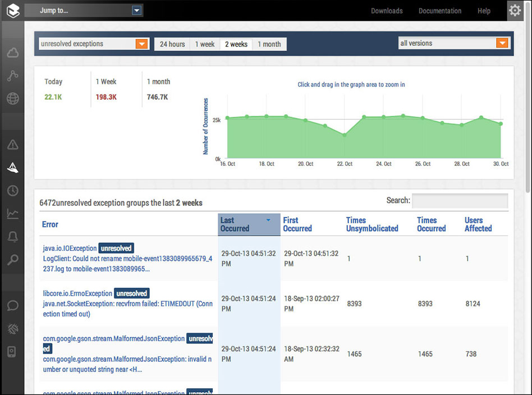
Task: Select the 24 hours time range
Action: pyautogui.click(x=172, y=44)
